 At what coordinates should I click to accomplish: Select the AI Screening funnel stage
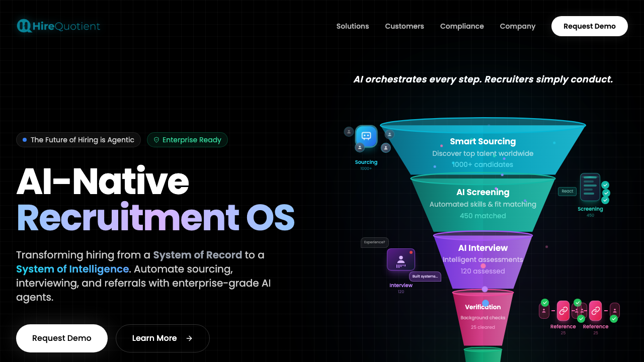[x=482, y=203]
